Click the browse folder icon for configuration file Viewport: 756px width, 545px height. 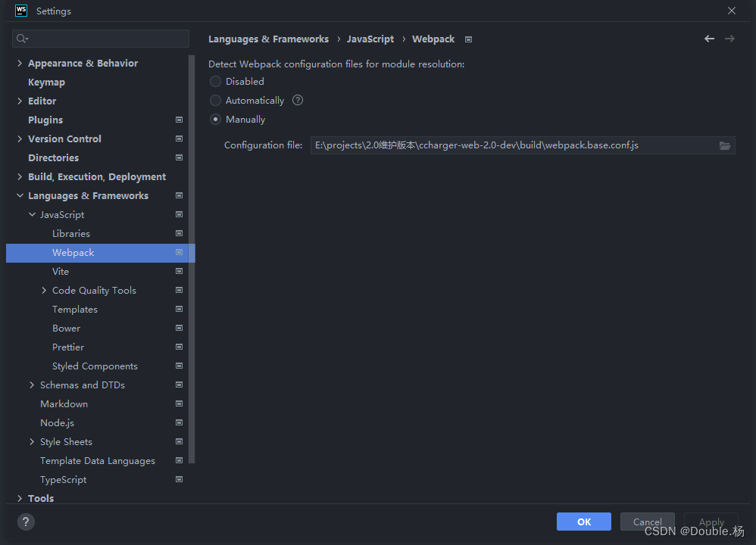pos(725,145)
